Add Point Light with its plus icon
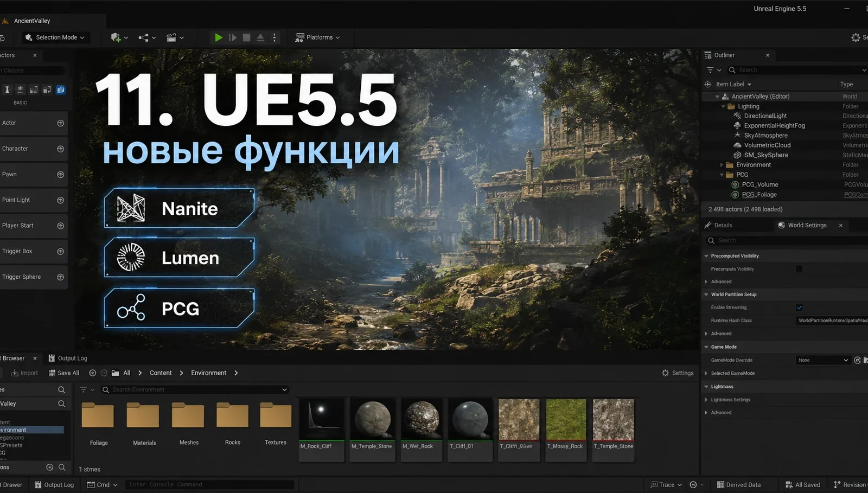This screenshot has width=868, height=493. click(x=60, y=200)
